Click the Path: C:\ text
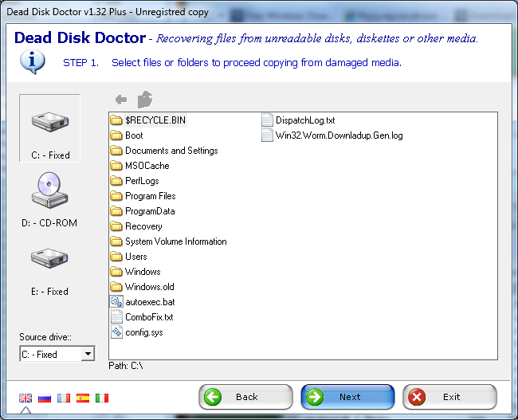518x420 pixels. [x=126, y=366]
